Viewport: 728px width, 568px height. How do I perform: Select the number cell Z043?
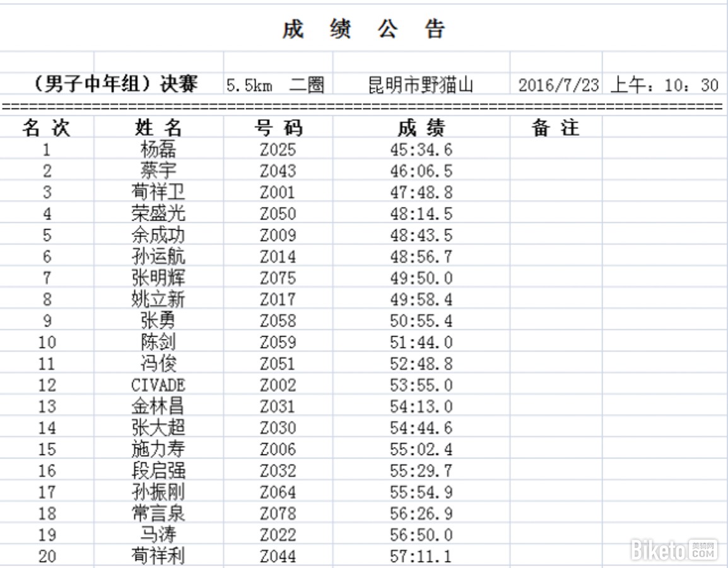pos(278,171)
